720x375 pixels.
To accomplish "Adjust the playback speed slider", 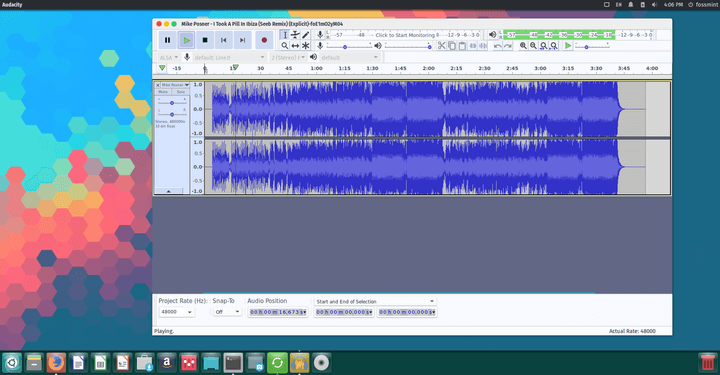I will 592,46.
